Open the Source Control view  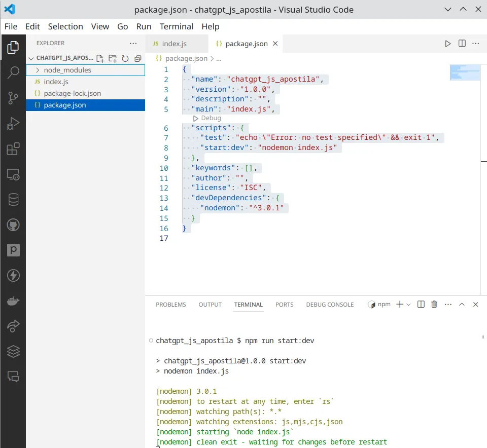coord(13,98)
